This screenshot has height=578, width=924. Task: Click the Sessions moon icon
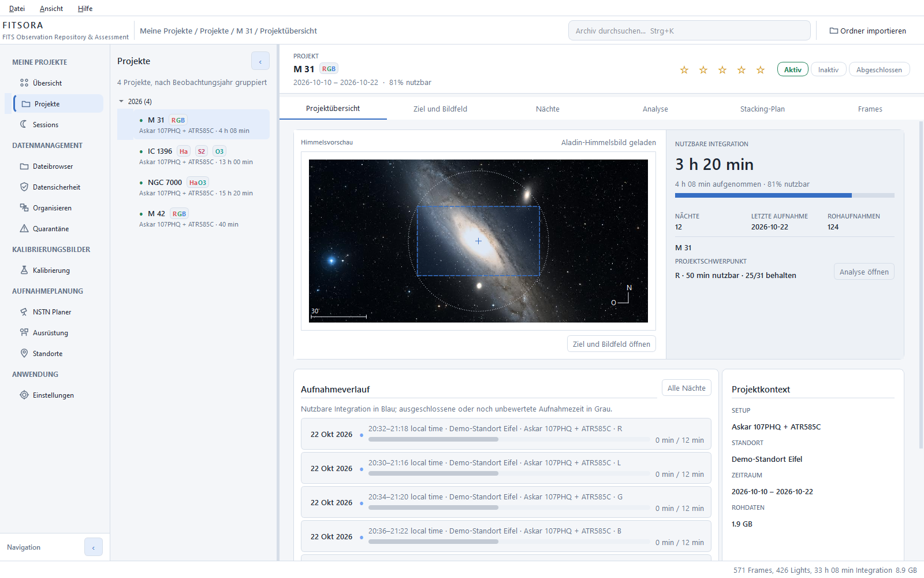[24, 124]
